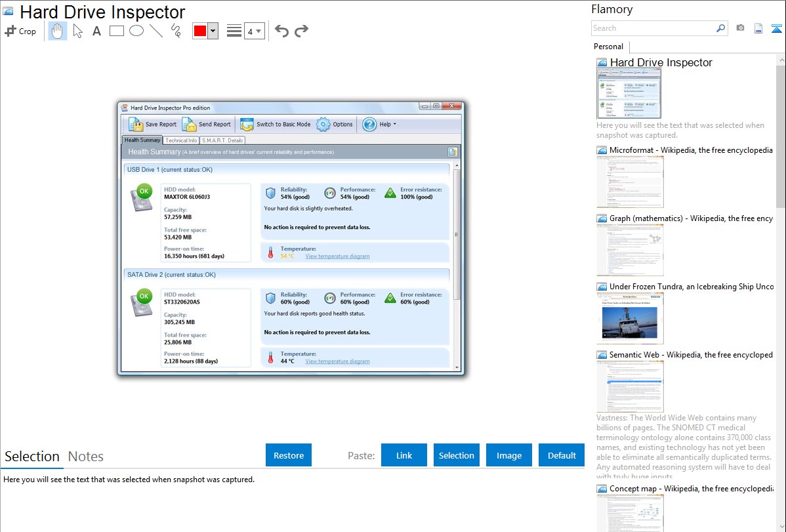Click the health summary vertical scrollbar
The height and width of the screenshot is (532, 786).
pyautogui.click(x=457, y=234)
